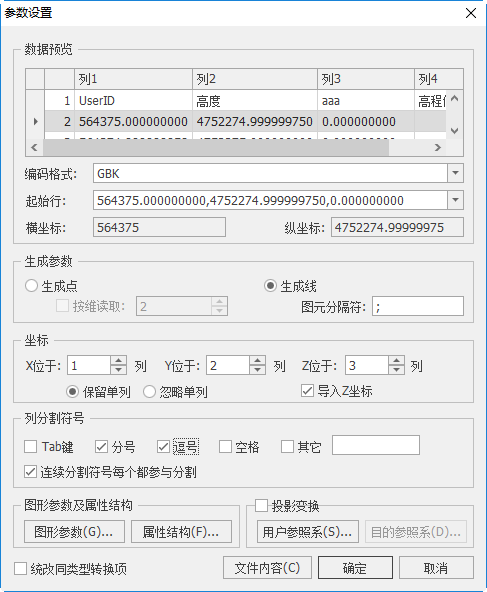Click the 图元分隔符 input field
This screenshot has height=592, width=487.
point(418,306)
